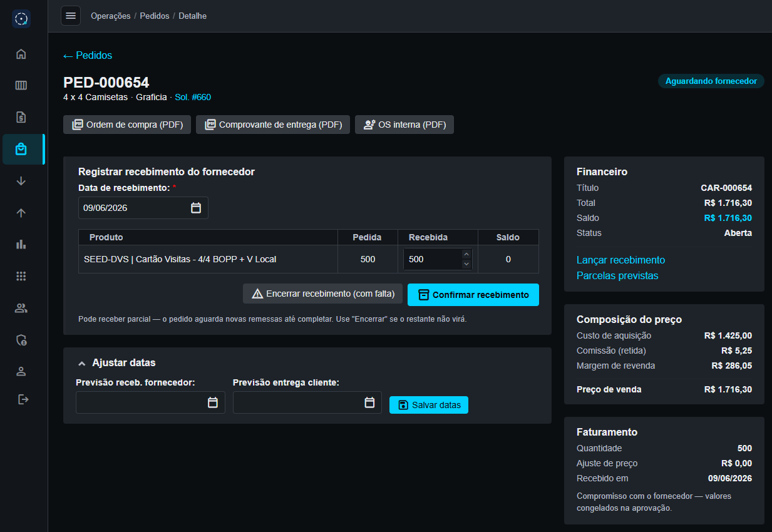Open Parcelas previstas link
The image size is (772, 532).
(x=617, y=275)
